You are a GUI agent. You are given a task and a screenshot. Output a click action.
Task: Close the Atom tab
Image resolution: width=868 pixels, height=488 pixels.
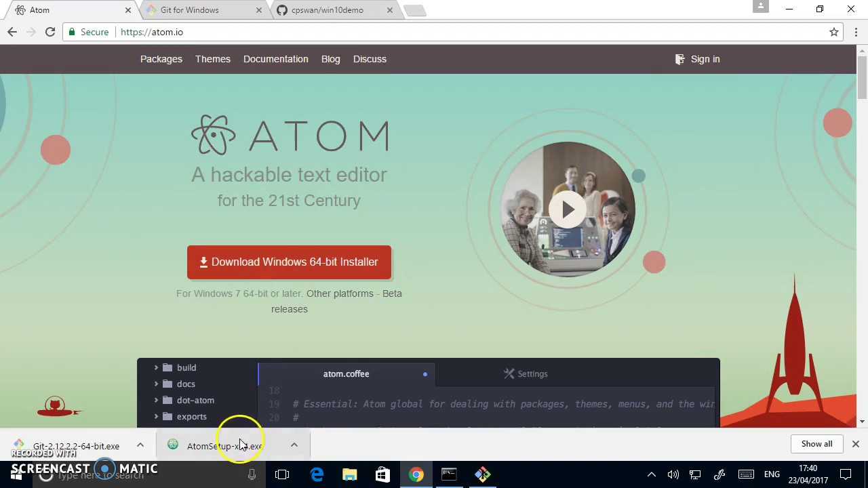128,10
